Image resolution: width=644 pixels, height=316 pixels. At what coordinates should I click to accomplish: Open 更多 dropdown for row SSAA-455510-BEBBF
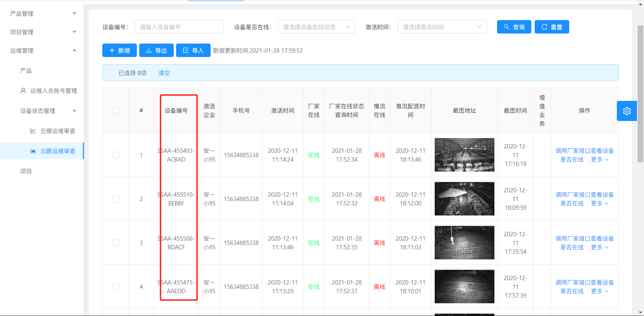[x=599, y=203]
